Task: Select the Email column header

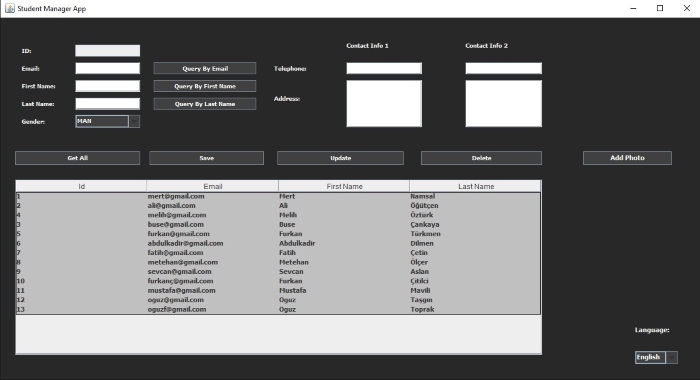Action: coord(212,186)
